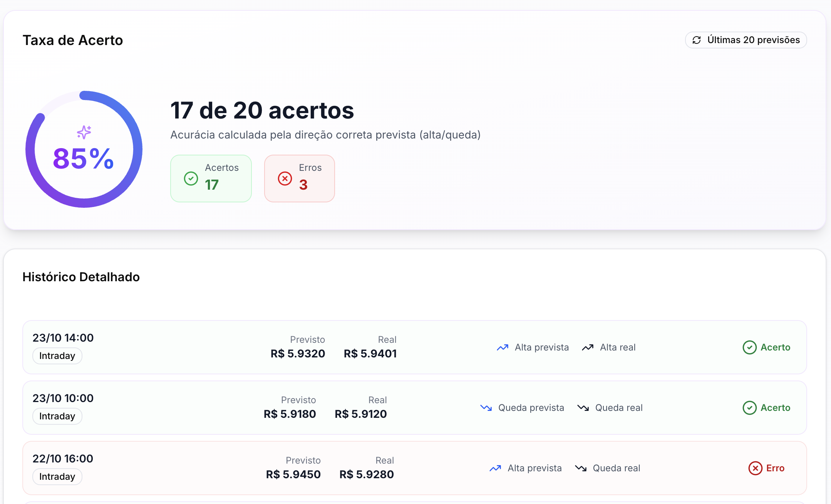
Task: Open the Taxa de Acerto panel header
Action: [73, 40]
